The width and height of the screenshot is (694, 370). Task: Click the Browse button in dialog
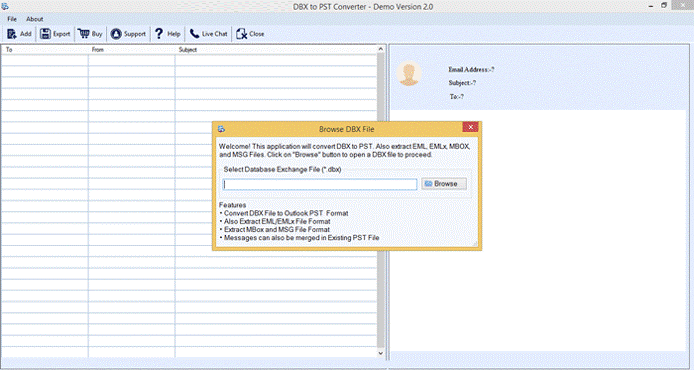(444, 184)
